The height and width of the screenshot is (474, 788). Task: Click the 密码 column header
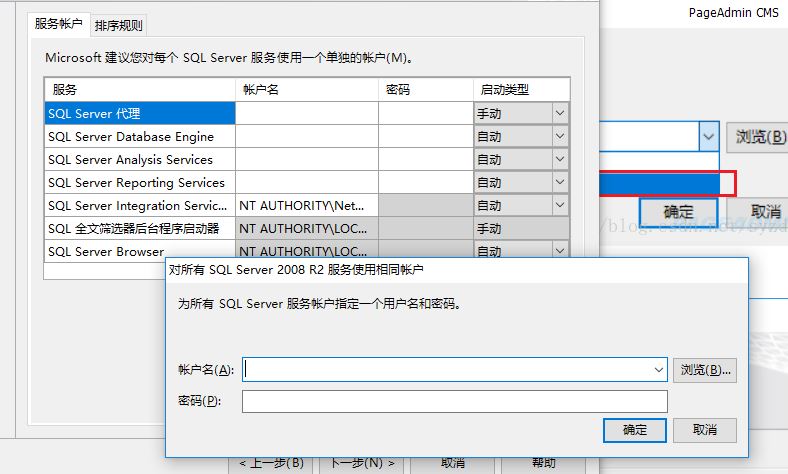[426, 90]
